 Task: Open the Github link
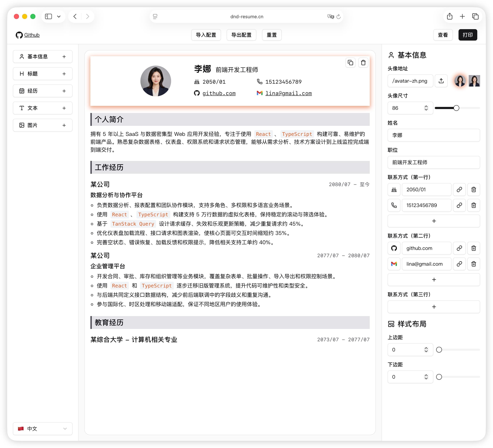pyautogui.click(x=28, y=35)
